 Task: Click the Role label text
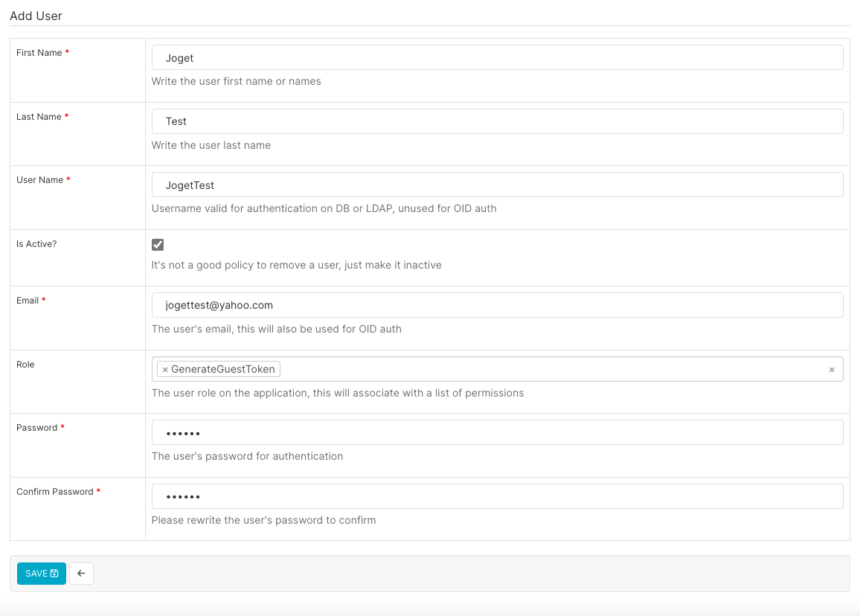[x=25, y=365]
